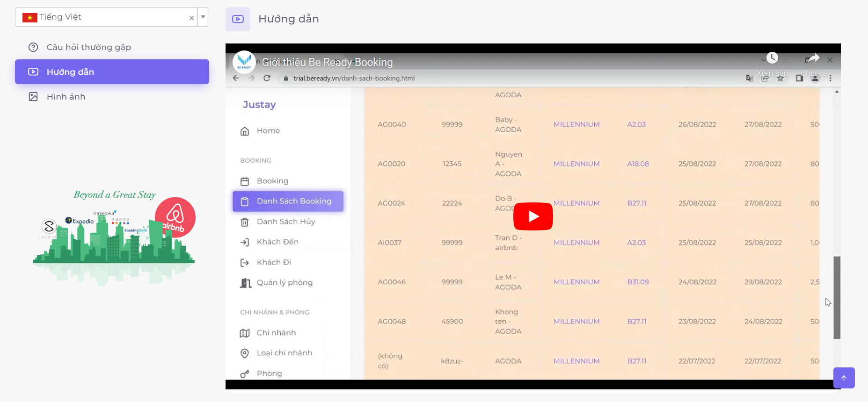Click the video Share arrow icon
Screen dimensions: 868x402
coord(814,58)
